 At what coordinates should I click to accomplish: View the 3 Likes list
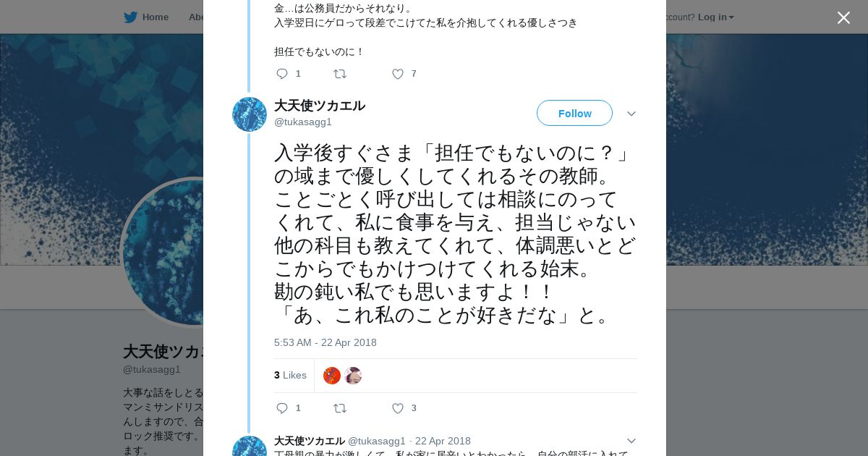(x=290, y=375)
